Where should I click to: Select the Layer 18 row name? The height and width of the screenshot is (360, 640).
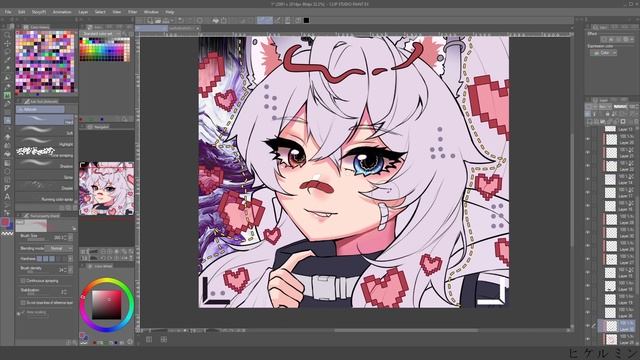point(626,289)
